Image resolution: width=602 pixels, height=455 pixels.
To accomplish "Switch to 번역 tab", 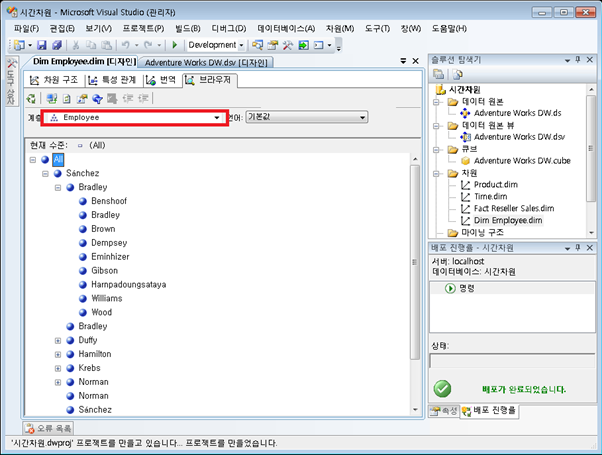I will (x=161, y=80).
